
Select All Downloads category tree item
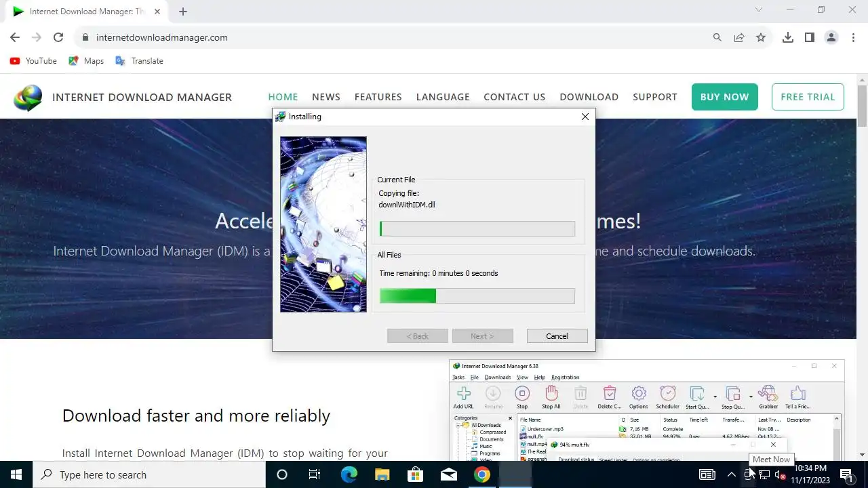[x=481, y=426]
